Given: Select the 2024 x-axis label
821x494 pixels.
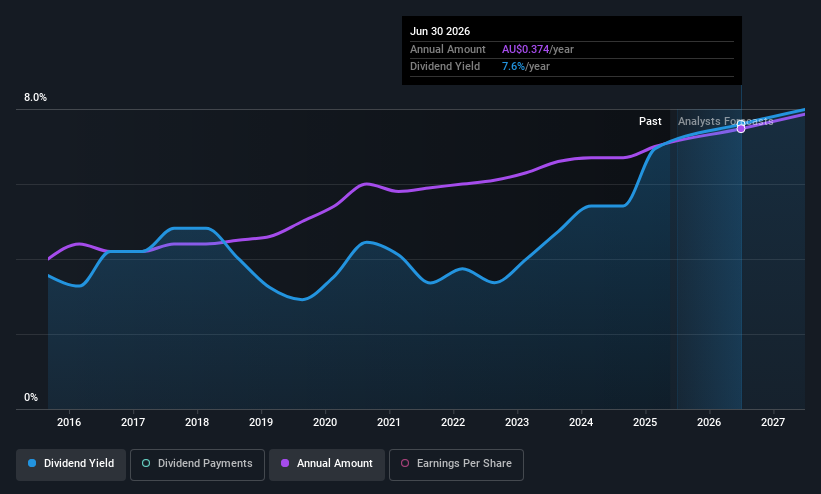Looking at the screenshot, I should point(581,422).
